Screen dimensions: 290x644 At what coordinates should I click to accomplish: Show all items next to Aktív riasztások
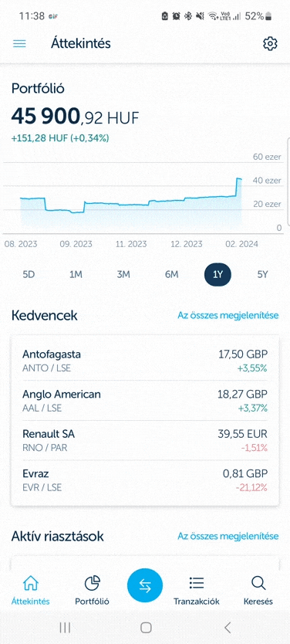228,536
